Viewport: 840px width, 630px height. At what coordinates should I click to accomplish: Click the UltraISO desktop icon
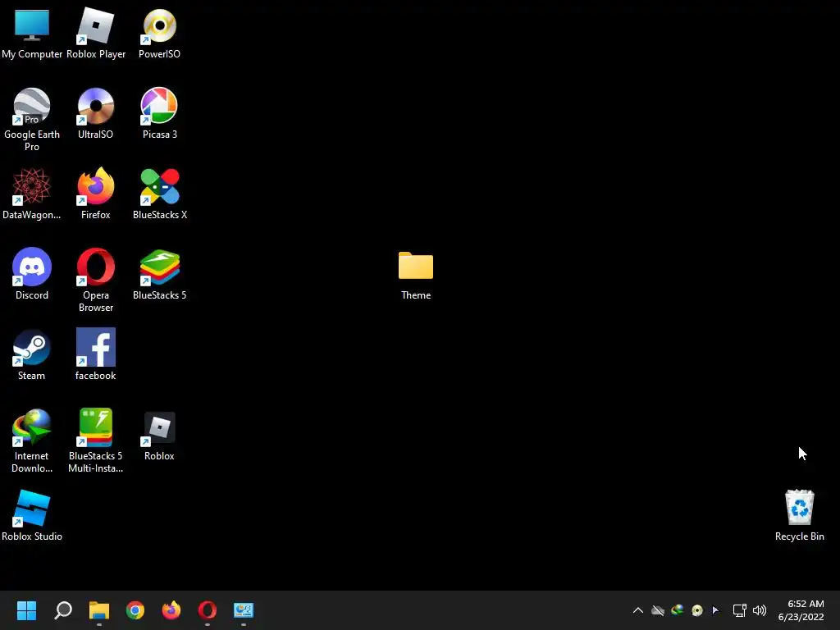[95, 114]
